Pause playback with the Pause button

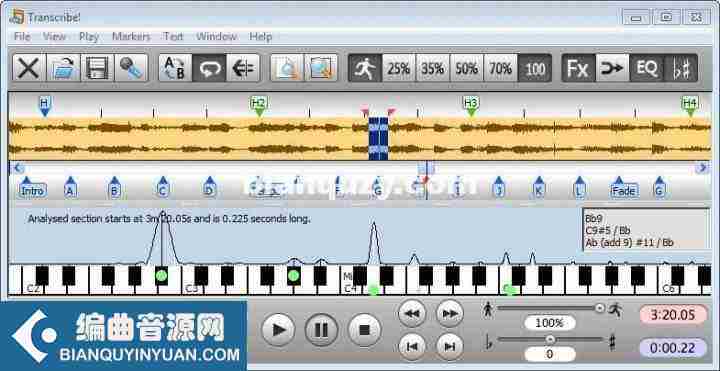pyautogui.click(x=321, y=329)
